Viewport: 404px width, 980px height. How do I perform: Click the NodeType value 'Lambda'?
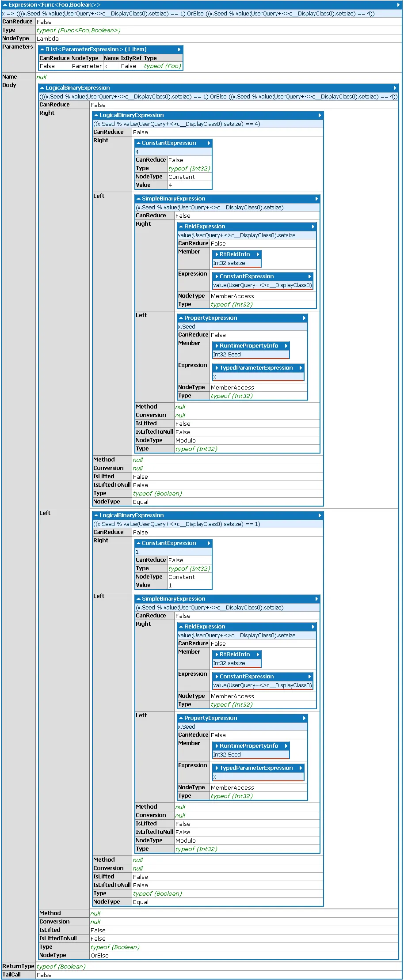48,39
